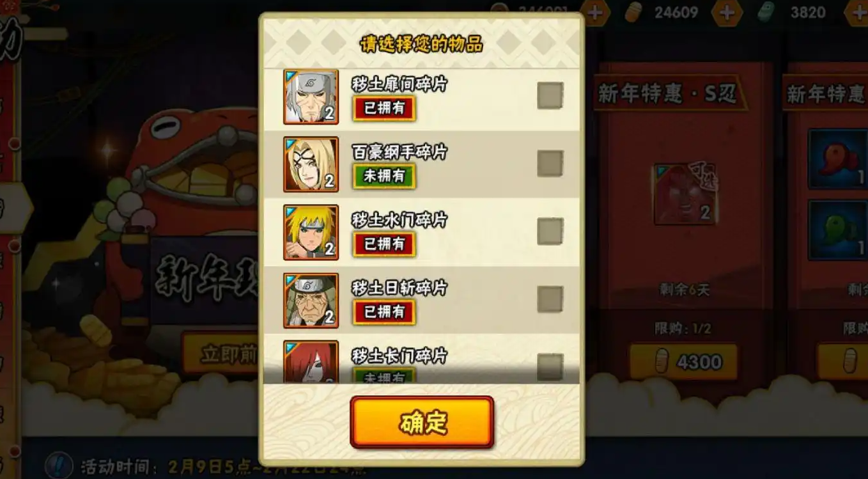Tick checkbox for 百豪纲手碎片
Screen dimensions: 868x479
pos(550,164)
